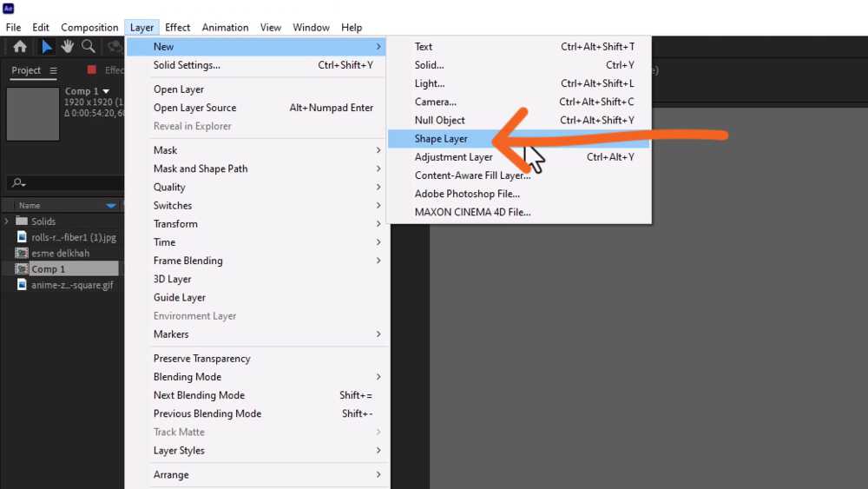Image resolution: width=868 pixels, height=489 pixels.
Task: Select the Zoom magnifier tool
Action: pyautogui.click(x=88, y=47)
